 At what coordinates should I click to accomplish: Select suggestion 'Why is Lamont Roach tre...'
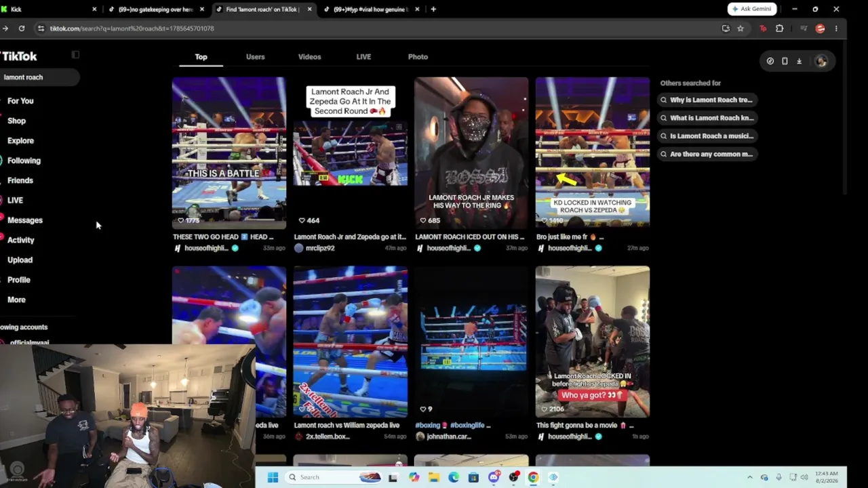tap(708, 100)
